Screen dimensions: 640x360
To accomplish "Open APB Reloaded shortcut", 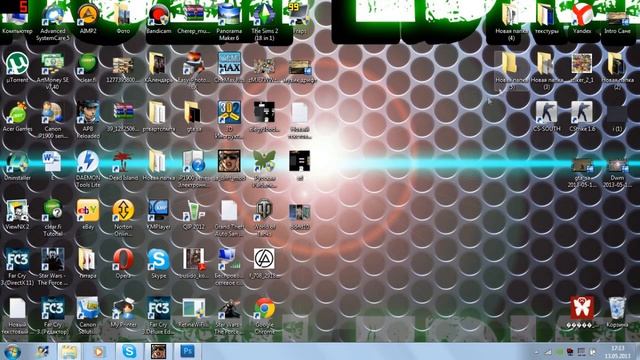I will click(88, 120).
